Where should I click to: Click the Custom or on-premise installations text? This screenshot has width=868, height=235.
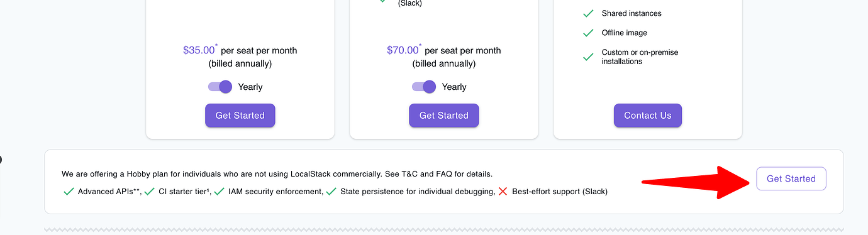[640, 57]
